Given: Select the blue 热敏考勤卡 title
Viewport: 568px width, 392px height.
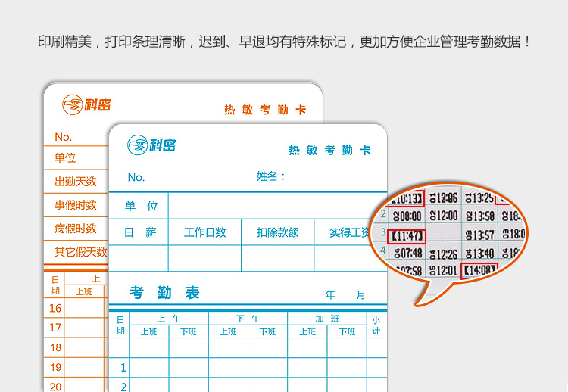Looking at the screenshot, I should [329, 151].
